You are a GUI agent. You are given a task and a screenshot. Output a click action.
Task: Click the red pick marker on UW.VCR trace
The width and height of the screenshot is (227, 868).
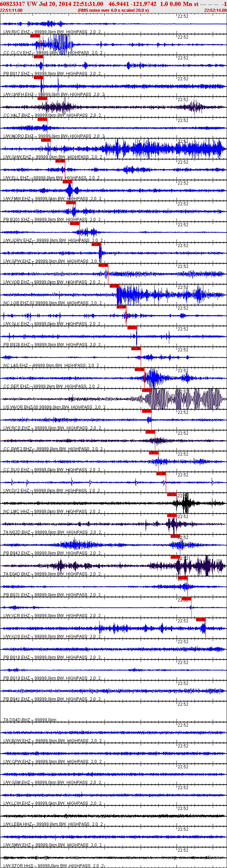click(186, 599)
